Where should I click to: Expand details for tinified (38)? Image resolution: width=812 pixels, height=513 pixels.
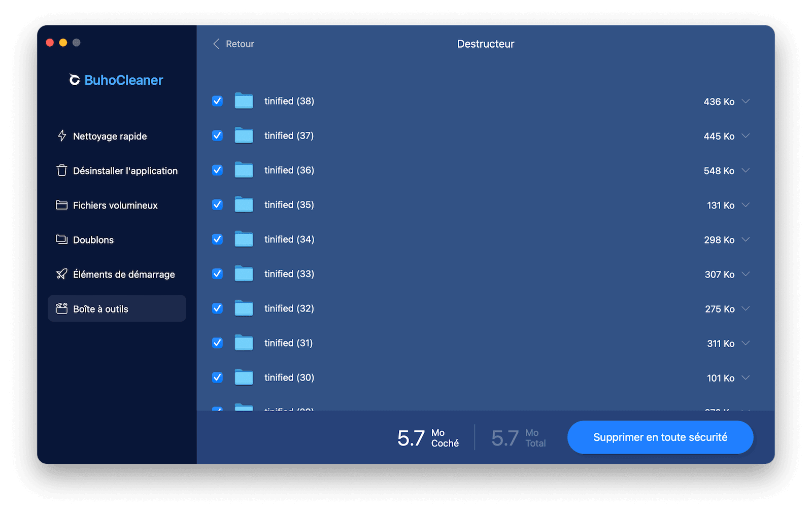click(x=746, y=101)
